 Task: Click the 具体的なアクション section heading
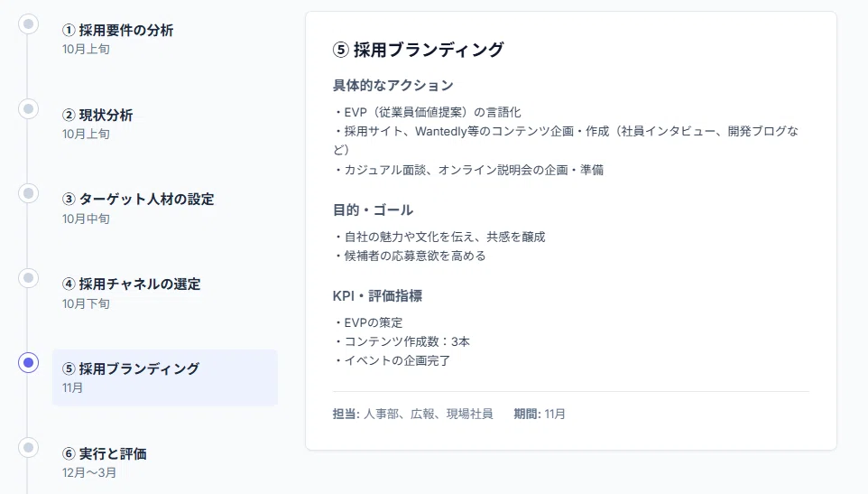tap(393, 85)
